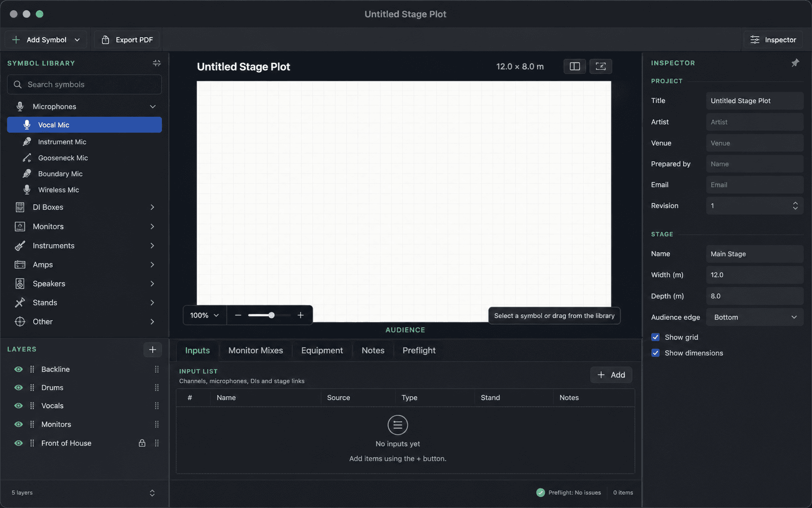This screenshot has width=812, height=508.
Task: Click the zoom out minus icon
Action: 238,315
